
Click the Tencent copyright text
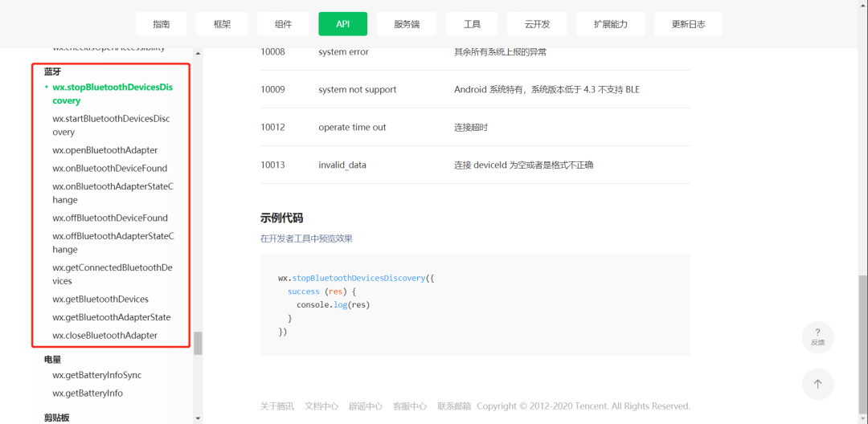pyautogui.click(x=583, y=406)
